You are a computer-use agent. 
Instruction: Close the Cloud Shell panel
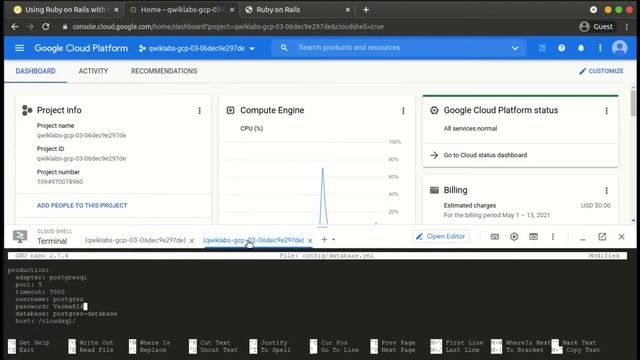[x=621, y=237]
